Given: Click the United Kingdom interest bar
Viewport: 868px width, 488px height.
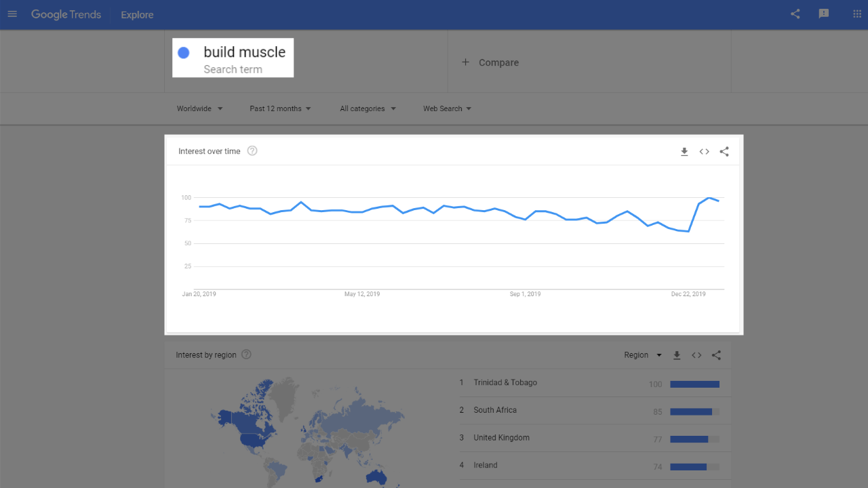Looking at the screenshot, I should click(694, 439).
